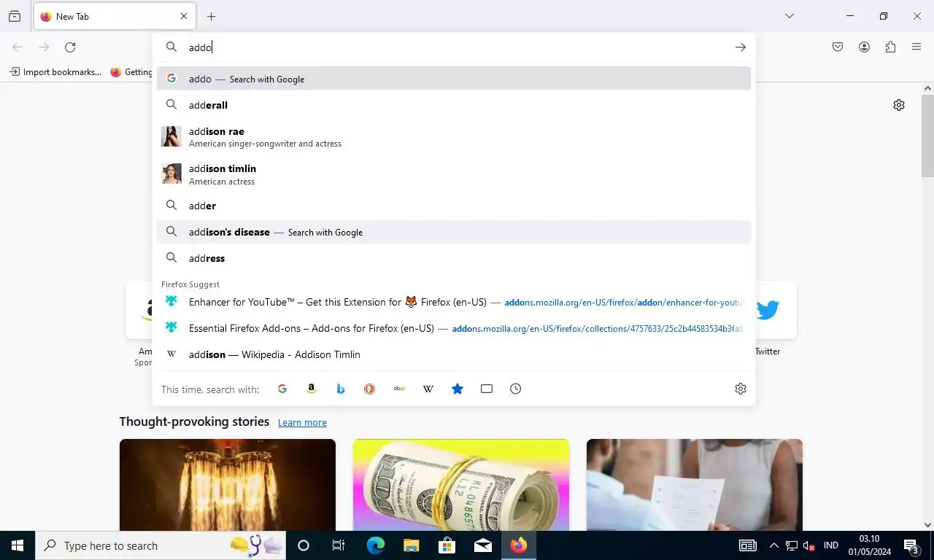Search this time with DuckDuckGo icon
Viewport: 934px width, 560px height.
[x=370, y=389]
